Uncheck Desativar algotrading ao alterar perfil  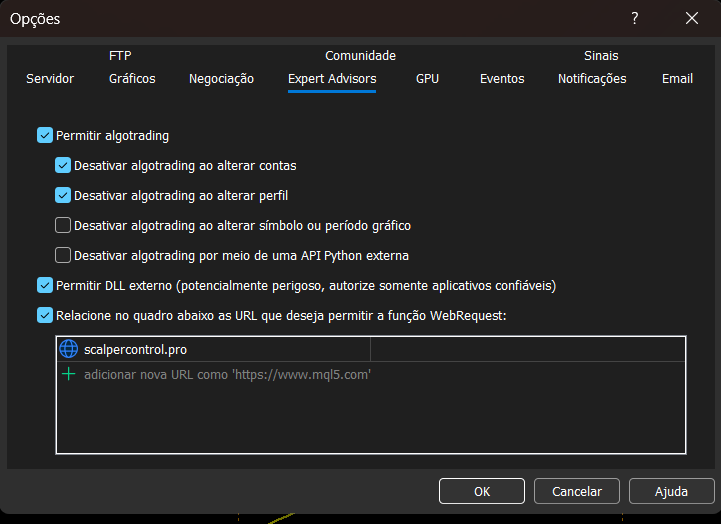(x=63, y=195)
